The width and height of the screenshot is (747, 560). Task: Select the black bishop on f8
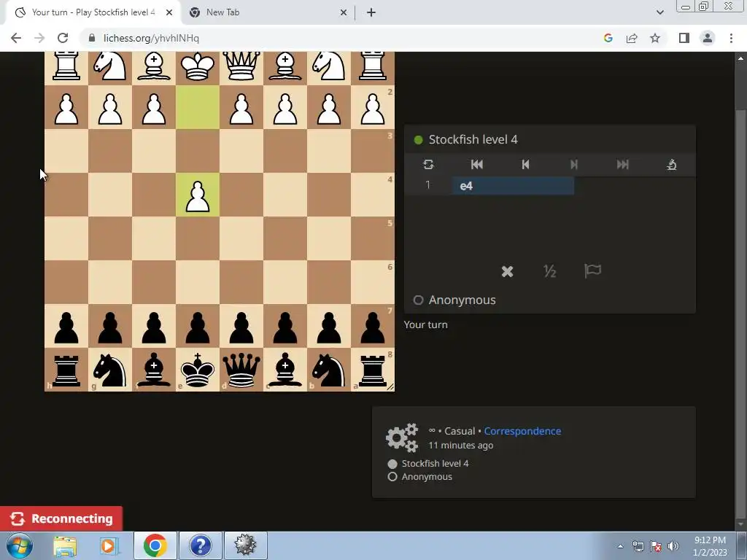point(154,370)
